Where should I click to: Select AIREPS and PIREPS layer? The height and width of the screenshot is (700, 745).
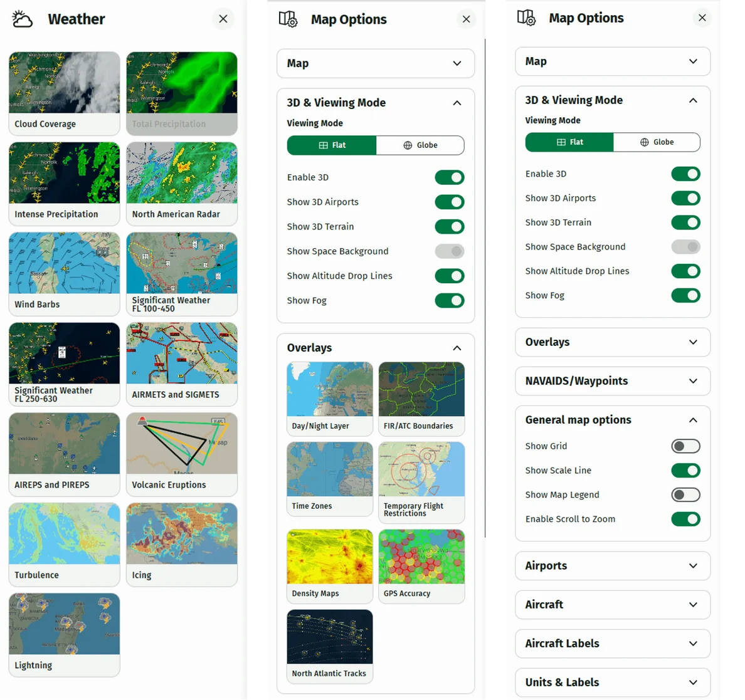click(64, 454)
